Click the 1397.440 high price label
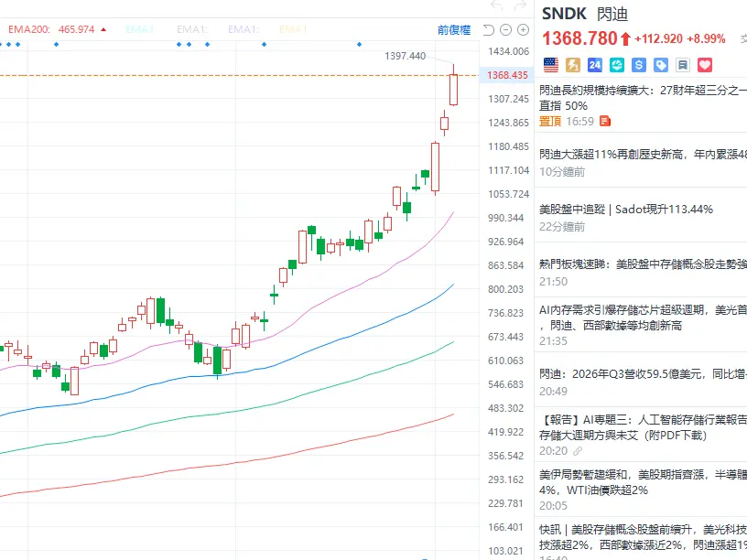The width and height of the screenshot is (747, 560). coord(405,56)
